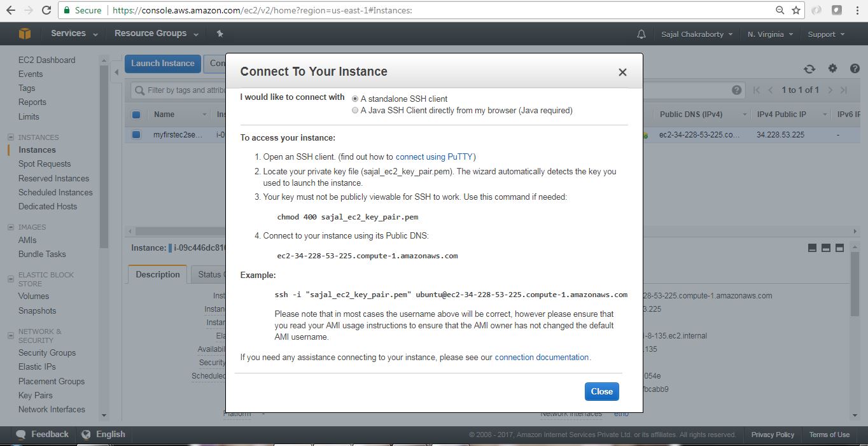The width and height of the screenshot is (868, 446).
Task: Click the globe icon next to English
Action: (x=86, y=434)
